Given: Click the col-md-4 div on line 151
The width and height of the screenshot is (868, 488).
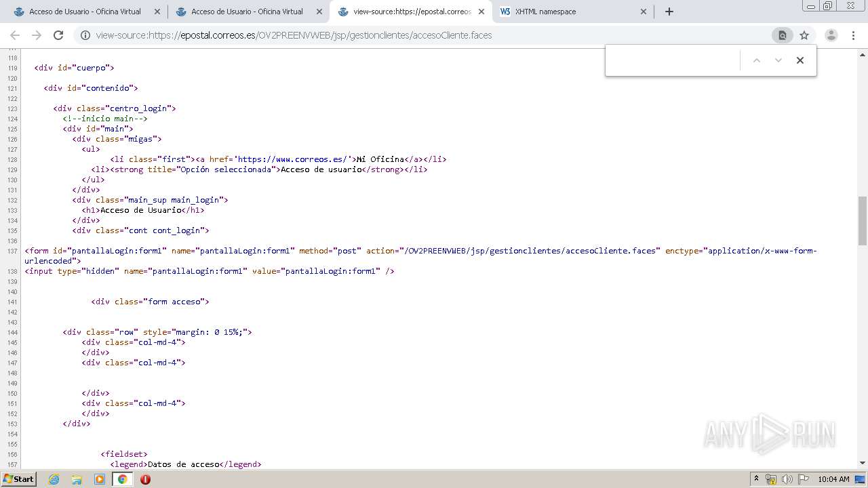Looking at the screenshot, I should pyautogui.click(x=134, y=403).
